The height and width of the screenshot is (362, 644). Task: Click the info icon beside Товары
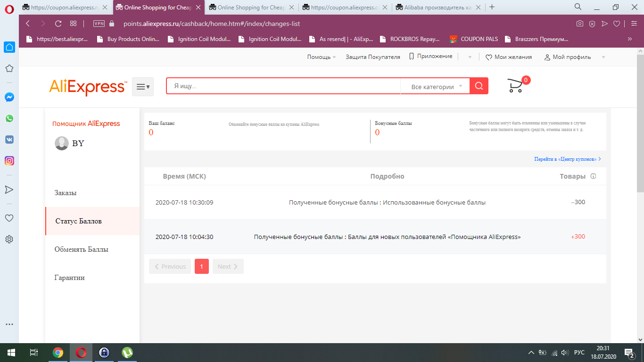pos(593,176)
